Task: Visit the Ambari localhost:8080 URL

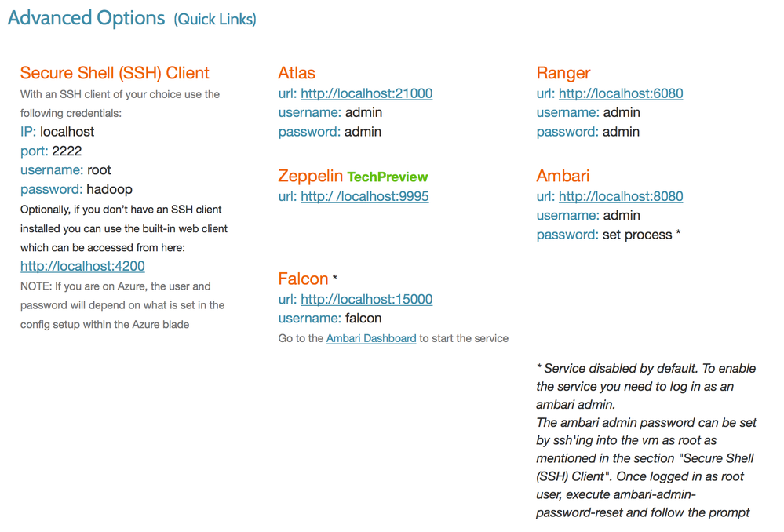Action: [621, 196]
